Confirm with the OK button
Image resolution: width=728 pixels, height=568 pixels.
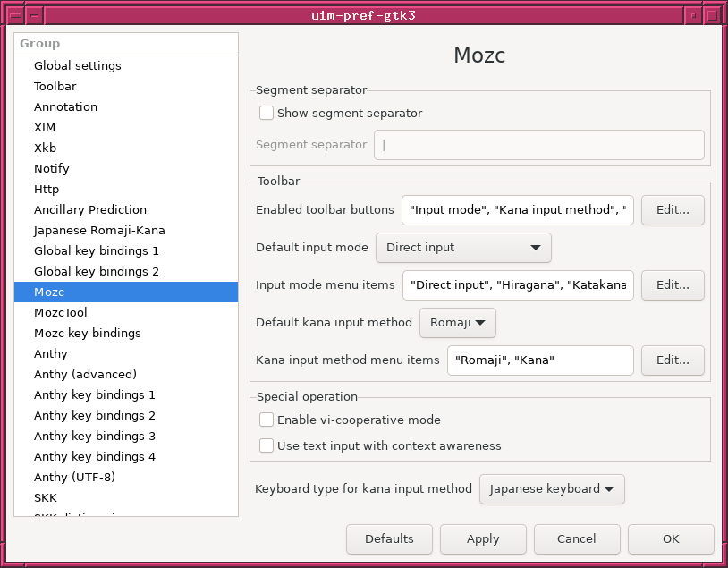pyautogui.click(x=671, y=538)
